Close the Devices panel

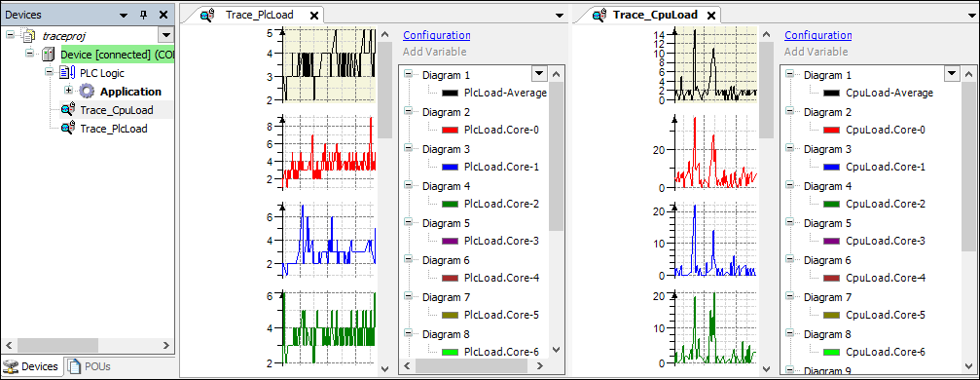click(163, 15)
